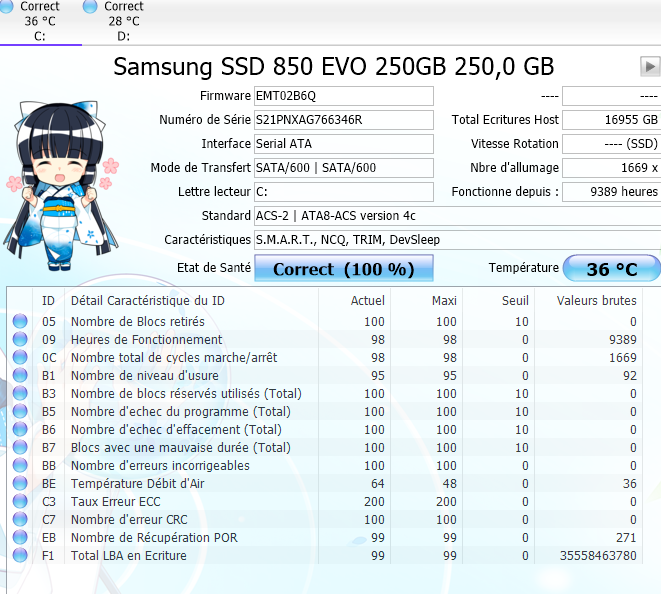Select the C: drive tab
Image resolution: width=661 pixels, height=594 pixels.
point(40,22)
